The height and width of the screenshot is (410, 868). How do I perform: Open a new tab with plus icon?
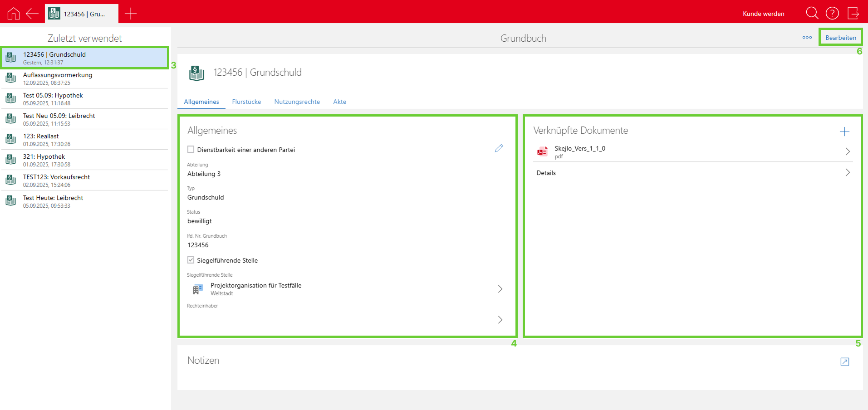point(131,14)
